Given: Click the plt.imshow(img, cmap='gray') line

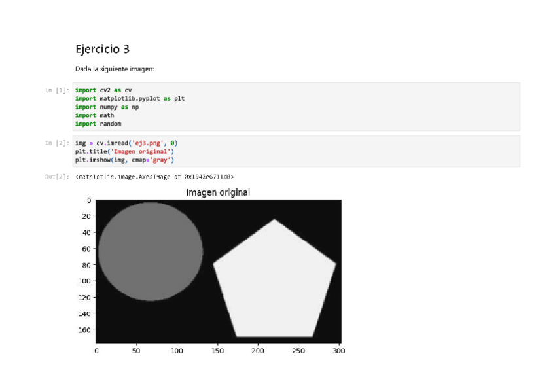Looking at the screenshot, I should coord(124,160).
